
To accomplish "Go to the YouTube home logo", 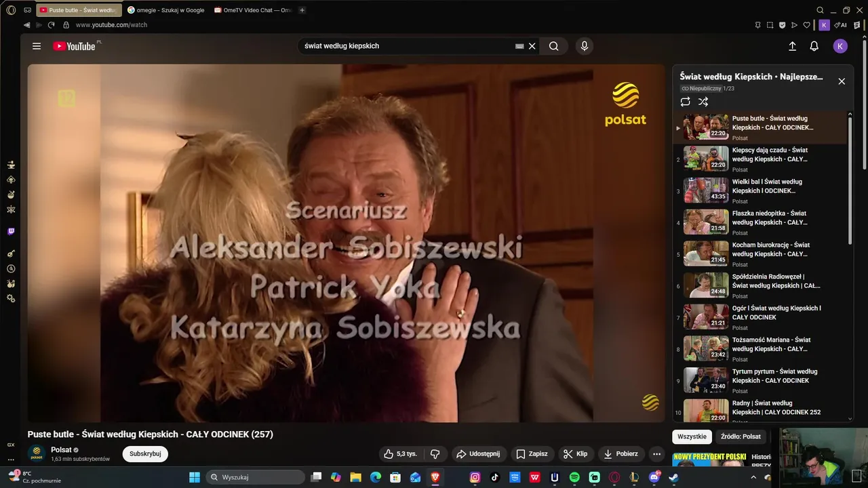I will point(74,46).
